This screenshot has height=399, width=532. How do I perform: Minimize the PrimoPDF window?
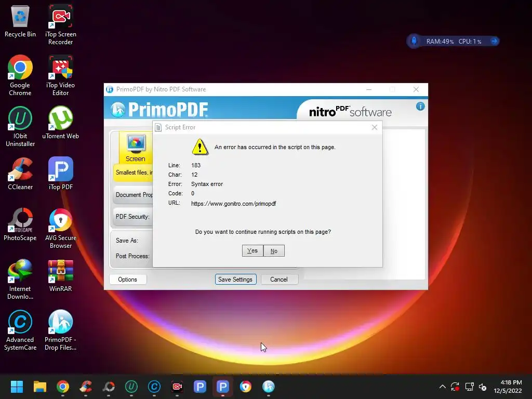(369, 89)
